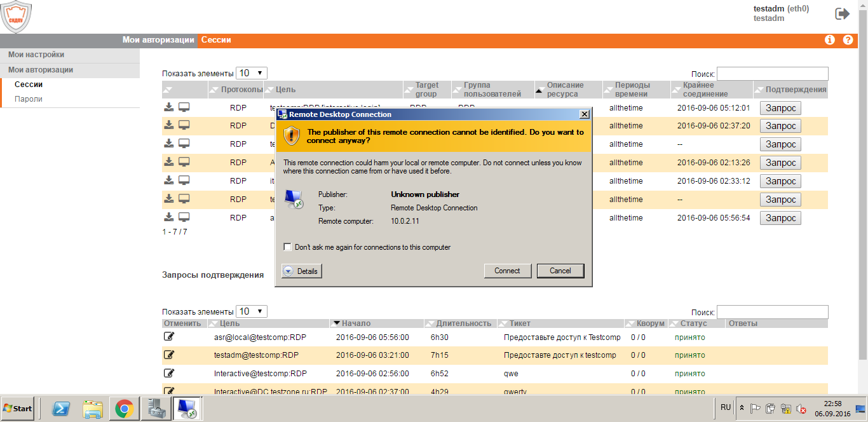868x422 pixels.
Task: Click the 'Предоставьте доступ к Testcomp' ticket text
Action: coord(562,337)
